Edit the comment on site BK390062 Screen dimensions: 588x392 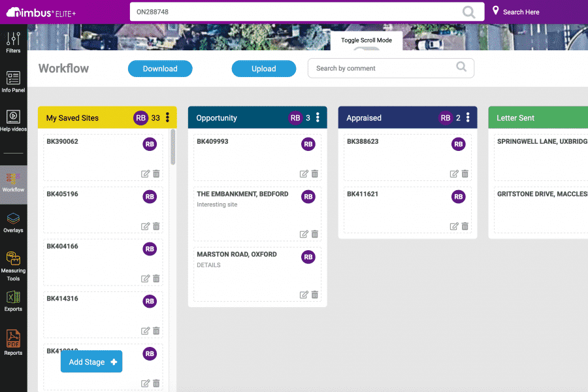pyautogui.click(x=146, y=174)
